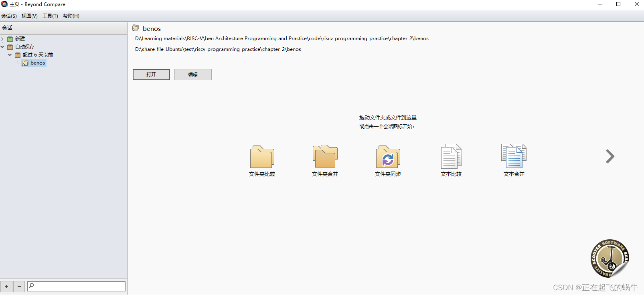Screen dimensions: 644x295
Task: Show more session types with right chevron
Action: point(610,156)
